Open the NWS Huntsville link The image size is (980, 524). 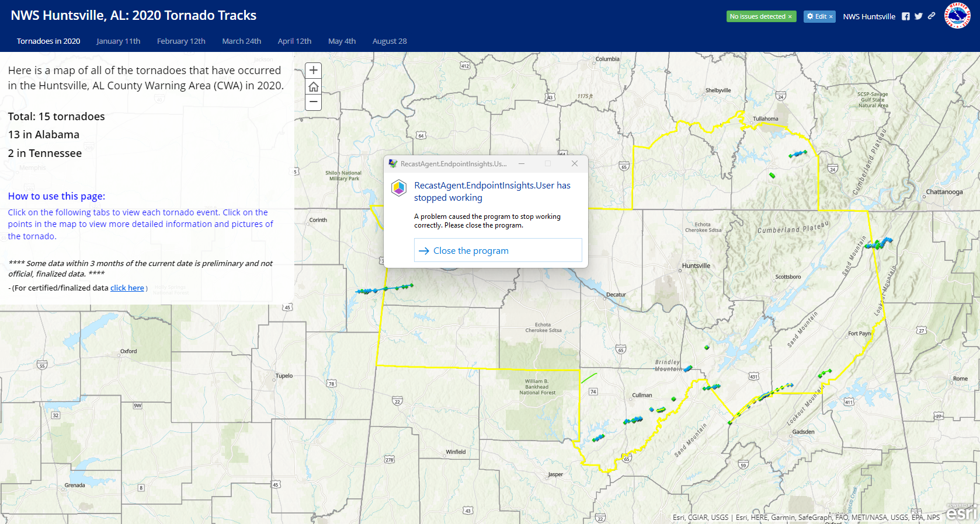tap(869, 16)
